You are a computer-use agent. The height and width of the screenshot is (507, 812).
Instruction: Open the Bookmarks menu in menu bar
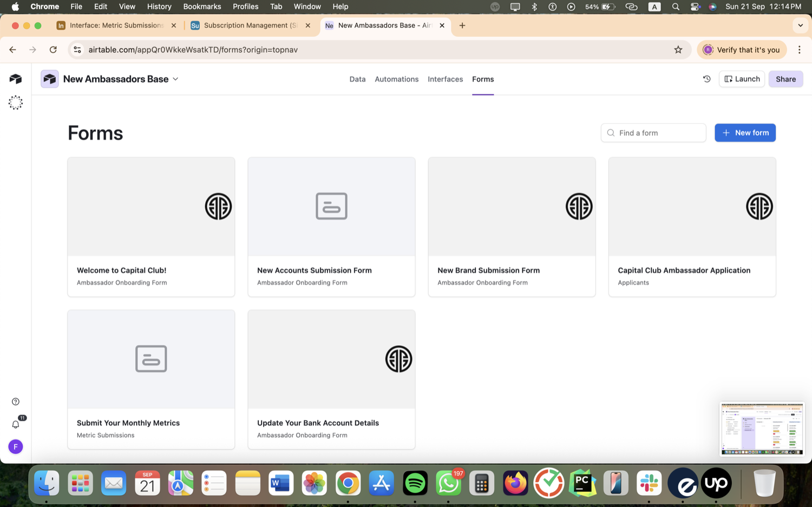click(202, 6)
